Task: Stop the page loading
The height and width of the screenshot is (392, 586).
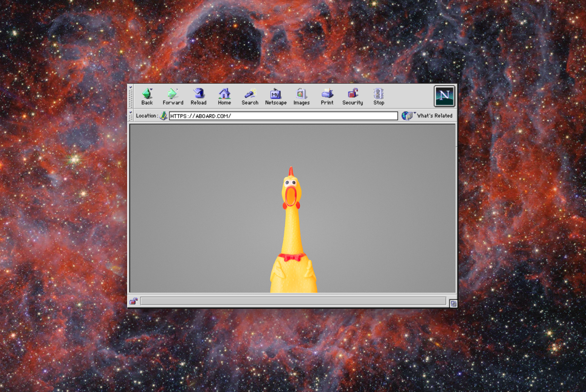Action: (x=379, y=97)
